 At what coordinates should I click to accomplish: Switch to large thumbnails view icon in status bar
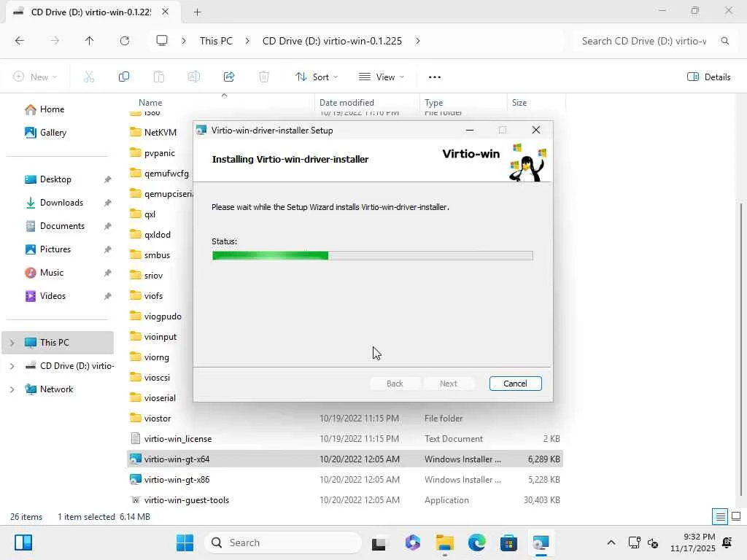[736, 517]
